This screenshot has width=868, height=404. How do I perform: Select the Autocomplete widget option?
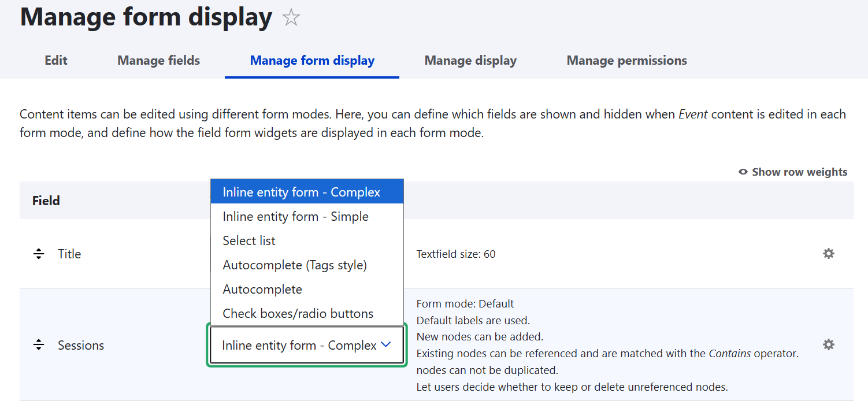coord(261,289)
